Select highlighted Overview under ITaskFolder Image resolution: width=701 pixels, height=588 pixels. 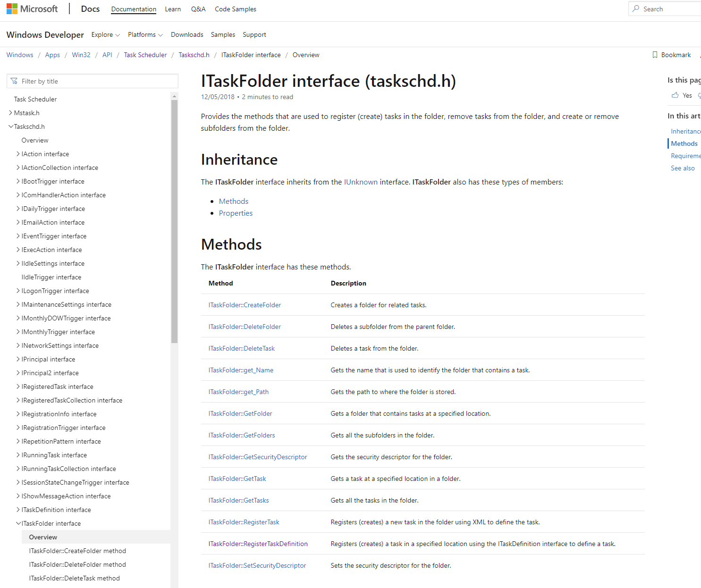[96, 537]
